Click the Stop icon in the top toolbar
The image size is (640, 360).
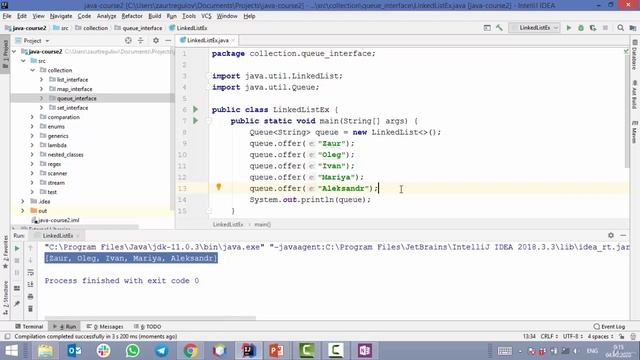tap(605, 28)
